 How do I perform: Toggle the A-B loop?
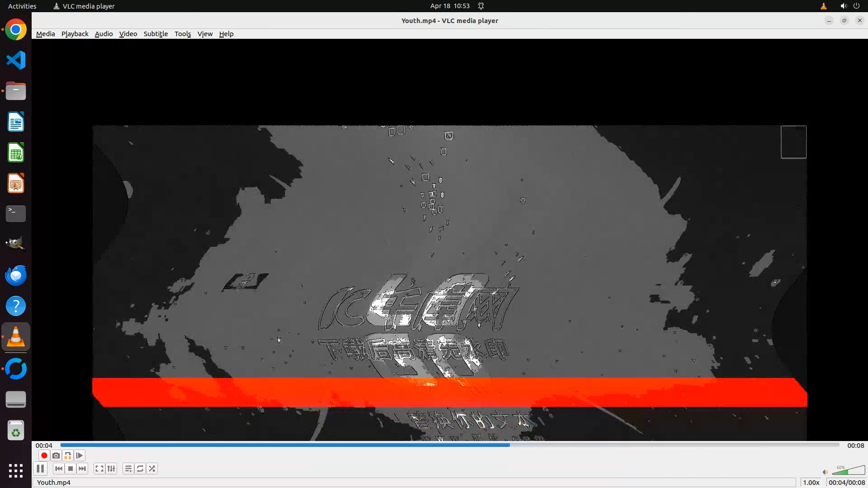[x=68, y=455]
